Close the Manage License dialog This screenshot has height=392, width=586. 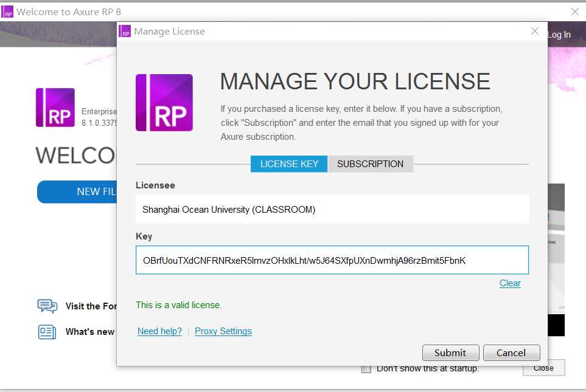click(535, 31)
